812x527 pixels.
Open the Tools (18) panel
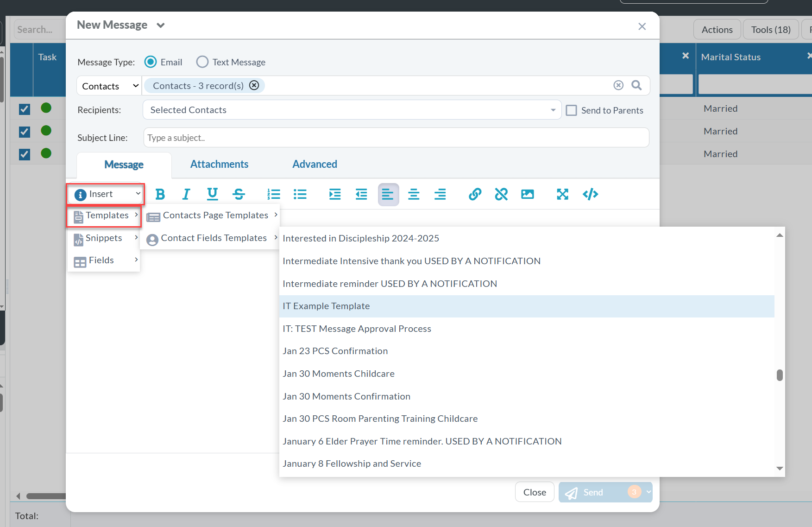tap(770, 29)
